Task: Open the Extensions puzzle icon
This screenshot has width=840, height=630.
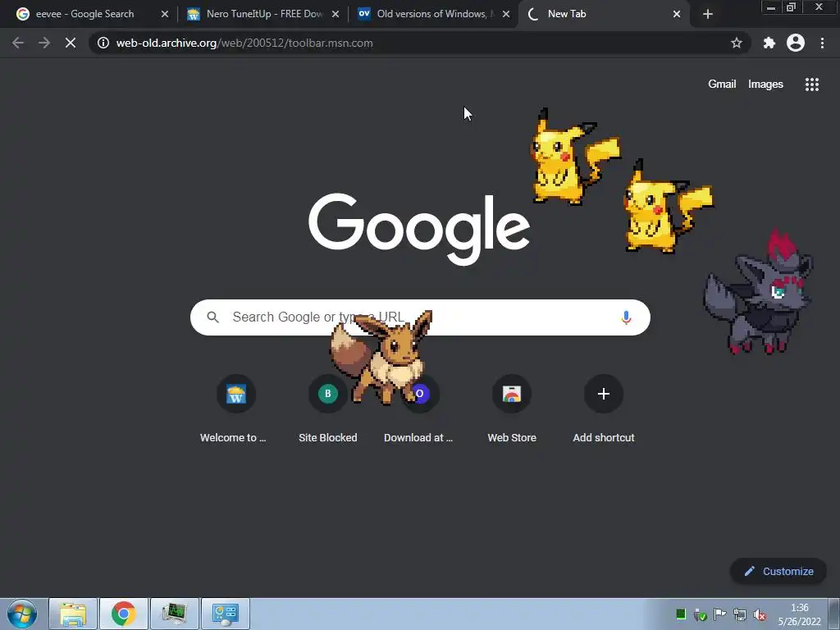Action: point(769,43)
